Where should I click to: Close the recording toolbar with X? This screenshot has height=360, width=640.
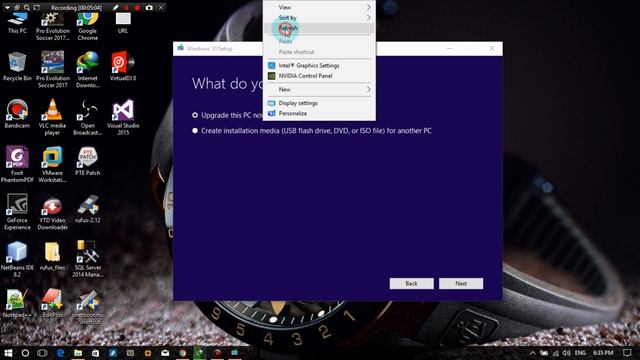pyautogui.click(x=161, y=7)
